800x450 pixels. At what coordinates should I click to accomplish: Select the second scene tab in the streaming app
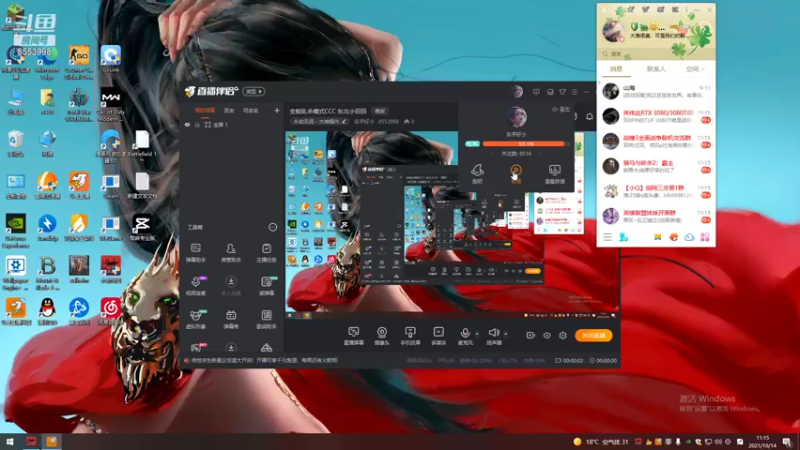click(x=229, y=110)
